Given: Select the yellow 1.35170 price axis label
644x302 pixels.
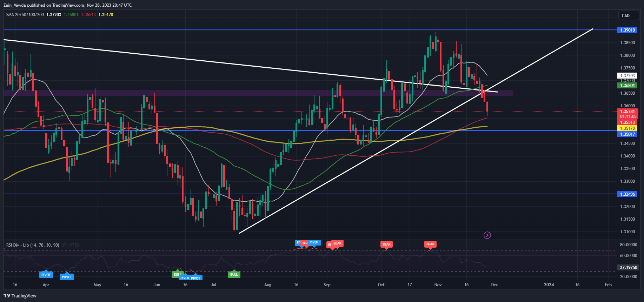Looking at the screenshot, I should pyautogui.click(x=627, y=128).
